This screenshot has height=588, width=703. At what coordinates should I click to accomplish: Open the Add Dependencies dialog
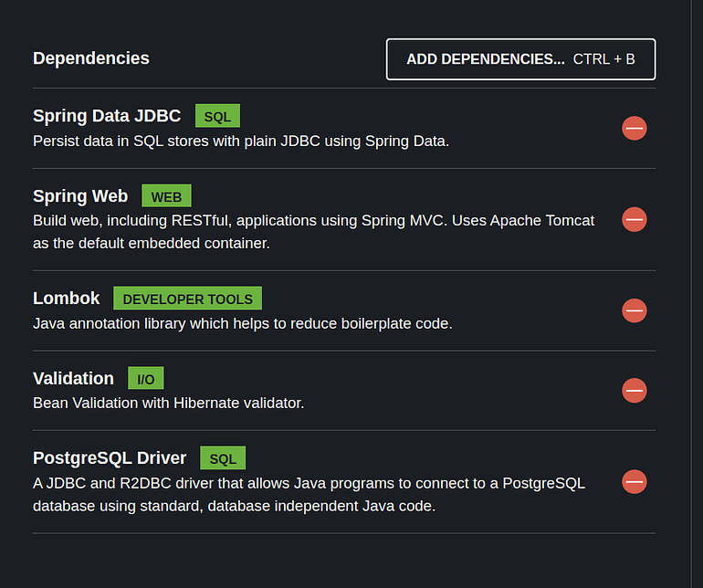point(520,59)
